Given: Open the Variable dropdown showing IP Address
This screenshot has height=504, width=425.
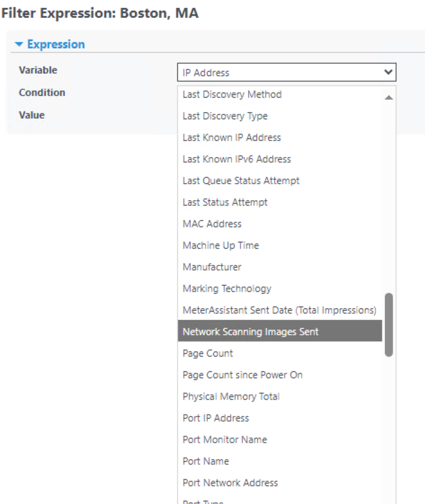Looking at the screenshot, I should 287,73.
